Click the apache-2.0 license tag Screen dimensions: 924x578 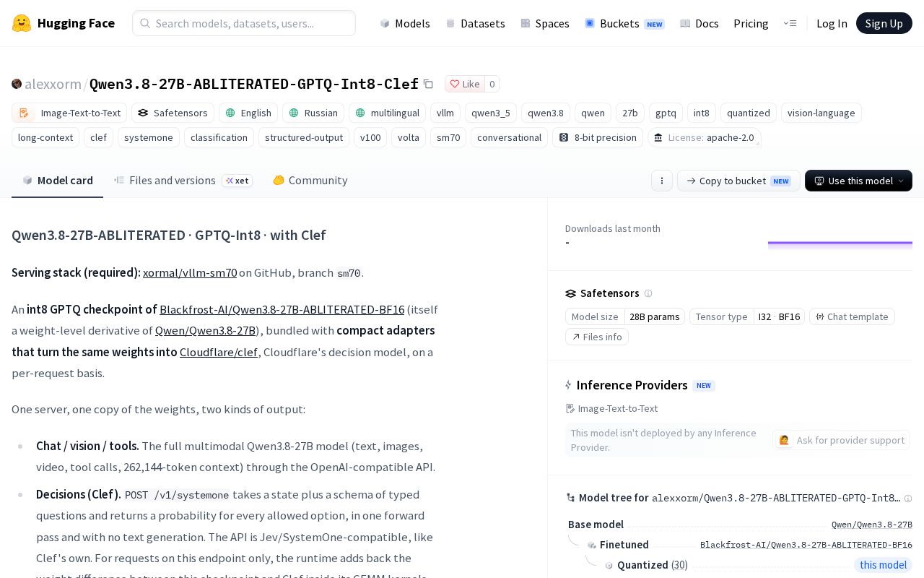(x=705, y=137)
